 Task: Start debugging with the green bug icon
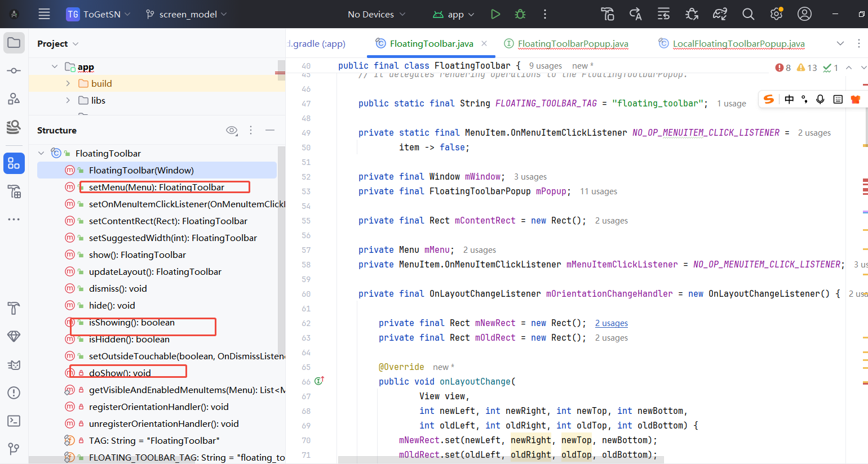tap(520, 14)
